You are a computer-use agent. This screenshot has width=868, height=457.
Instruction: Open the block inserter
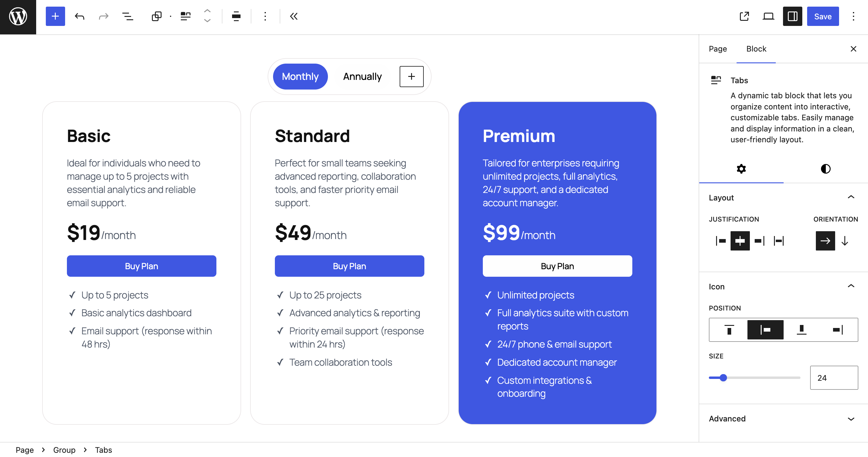point(55,16)
